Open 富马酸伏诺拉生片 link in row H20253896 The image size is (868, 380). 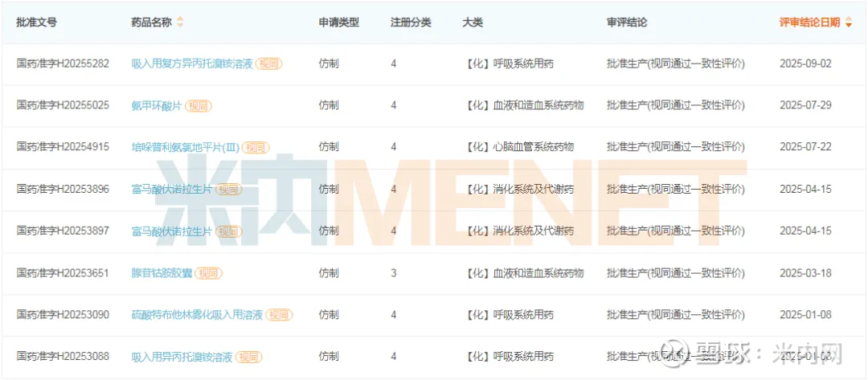coord(172,189)
